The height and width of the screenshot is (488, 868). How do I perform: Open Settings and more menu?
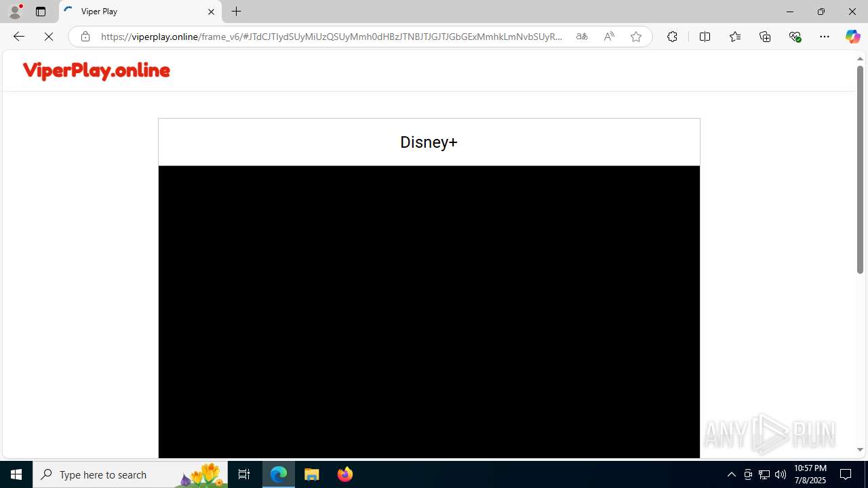pos(825,37)
